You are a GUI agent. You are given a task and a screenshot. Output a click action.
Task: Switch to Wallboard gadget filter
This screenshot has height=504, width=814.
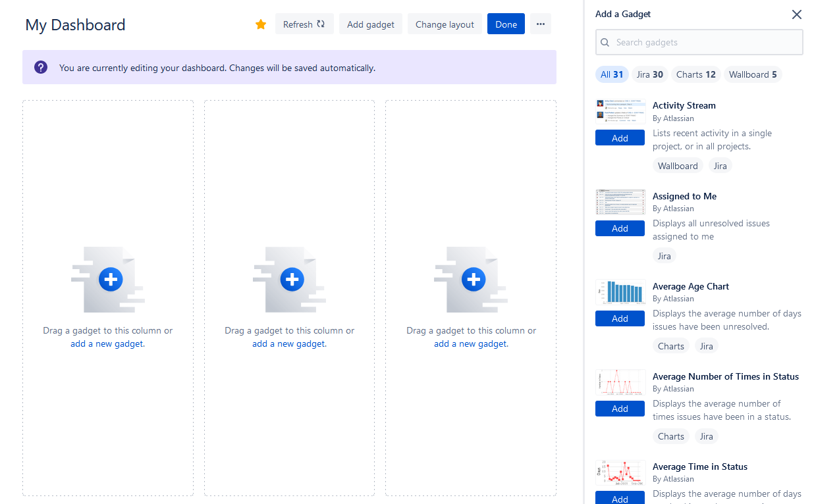[753, 74]
